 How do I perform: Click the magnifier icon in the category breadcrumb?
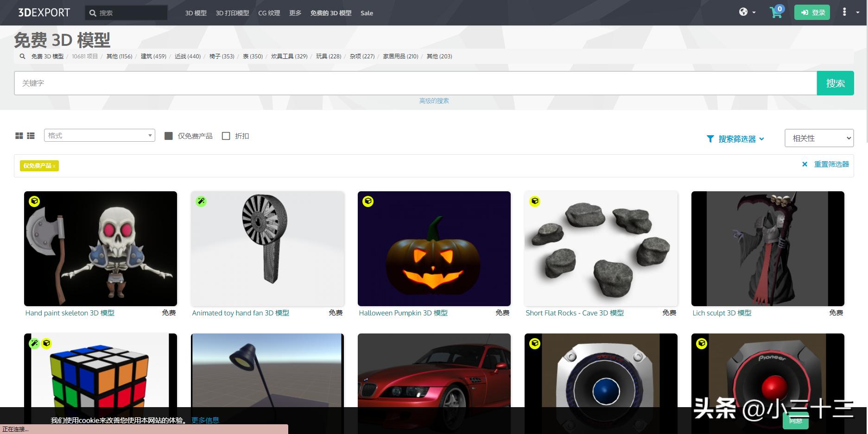coord(22,56)
